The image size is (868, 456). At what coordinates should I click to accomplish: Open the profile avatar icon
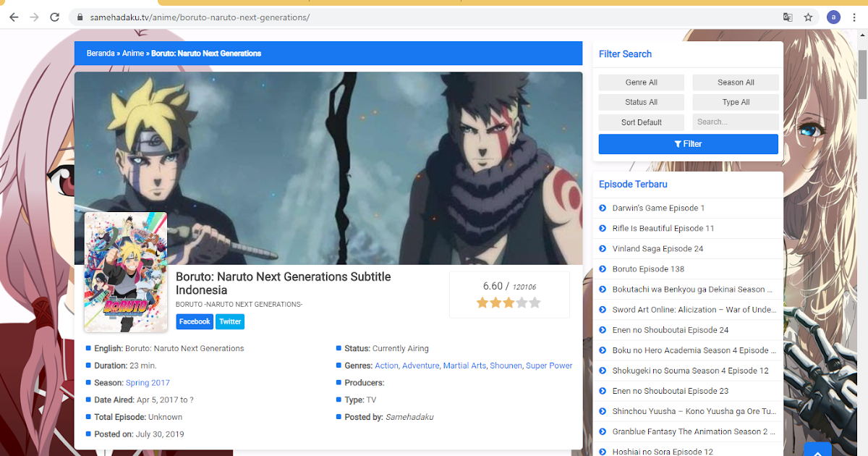[833, 17]
